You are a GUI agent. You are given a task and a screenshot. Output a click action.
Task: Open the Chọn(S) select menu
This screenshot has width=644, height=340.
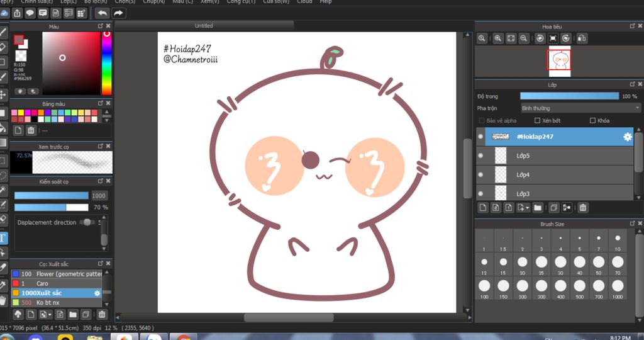tap(125, 2)
